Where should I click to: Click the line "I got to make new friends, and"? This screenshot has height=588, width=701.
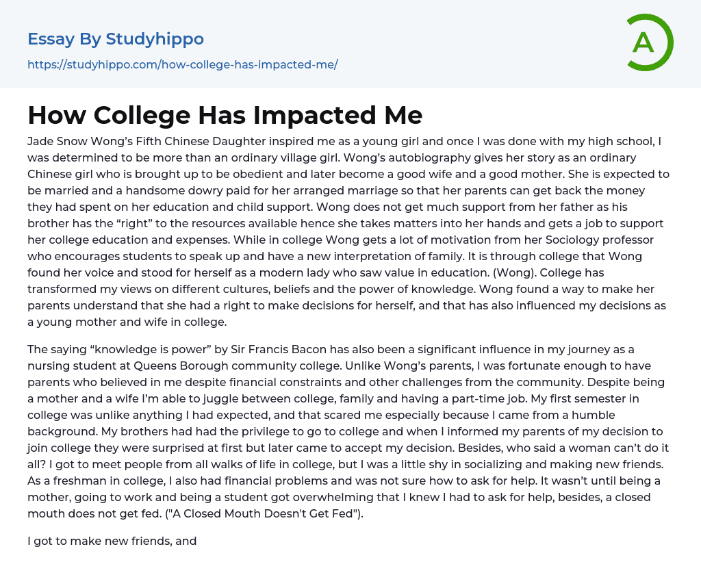click(x=112, y=541)
